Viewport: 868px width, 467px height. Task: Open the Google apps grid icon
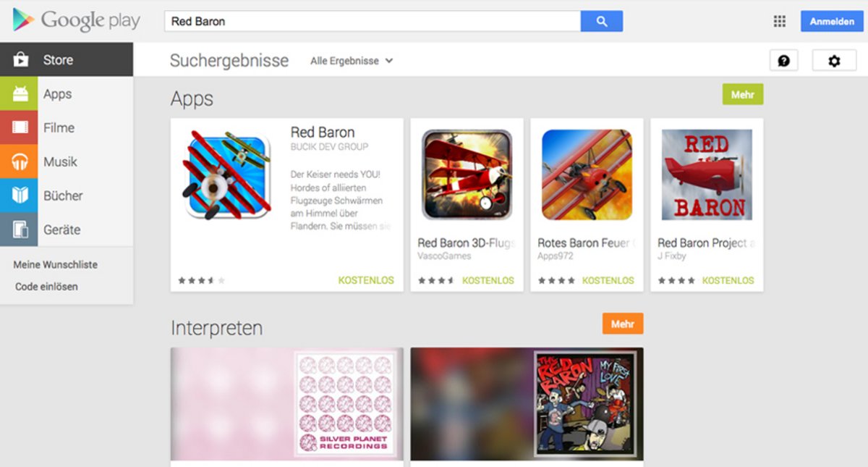tap(779, 21)
